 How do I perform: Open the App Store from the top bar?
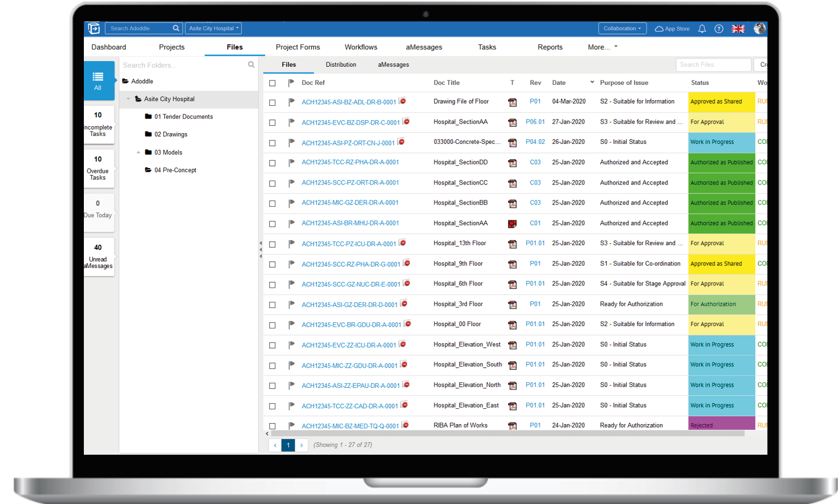[671, 28]
